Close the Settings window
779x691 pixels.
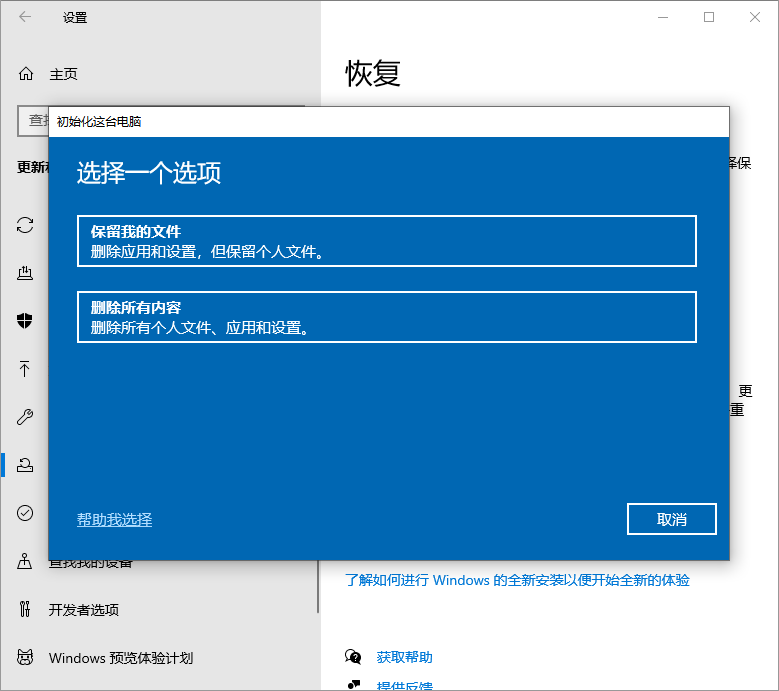coord(755,17)
